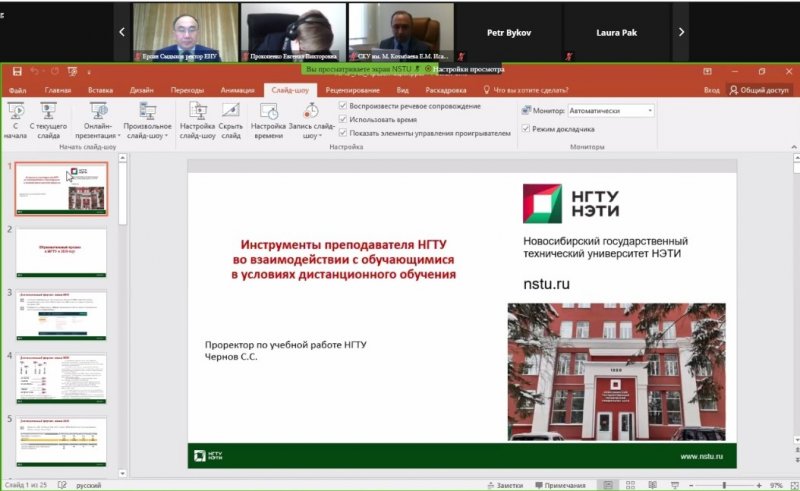
Task: Click the Slide Show icon in status bar
Action: (x=675, y=485)
